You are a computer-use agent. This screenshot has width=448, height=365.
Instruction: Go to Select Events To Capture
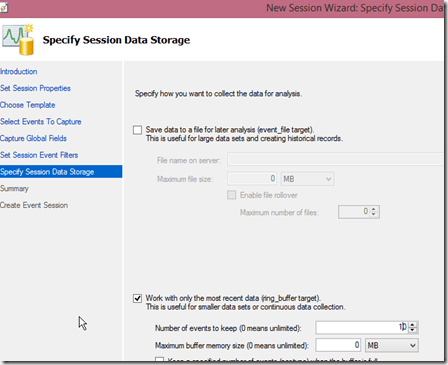click(x=41, y=122)
